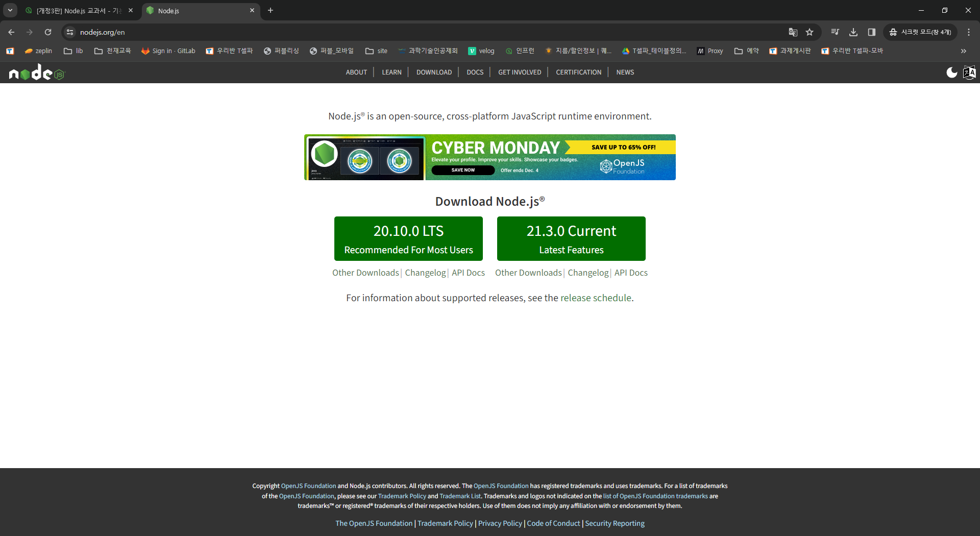Download 20.10.0 LTS version
The height and width of the screenshot is (536, 980).
[x=408, y=239]
